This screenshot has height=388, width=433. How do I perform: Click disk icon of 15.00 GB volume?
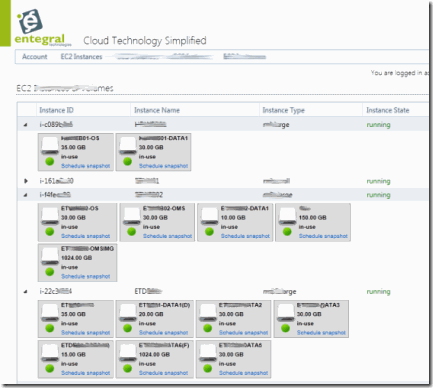[x=50, y=353]
